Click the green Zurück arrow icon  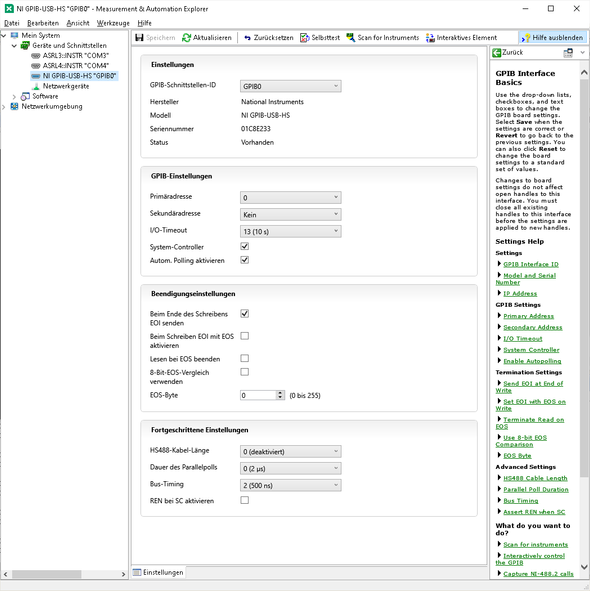coord(497,53)
